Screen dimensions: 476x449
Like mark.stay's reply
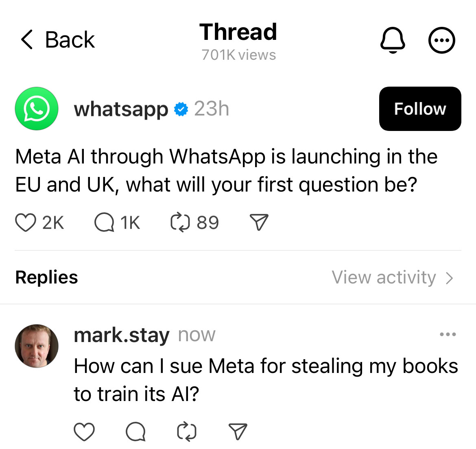(84, 432)
